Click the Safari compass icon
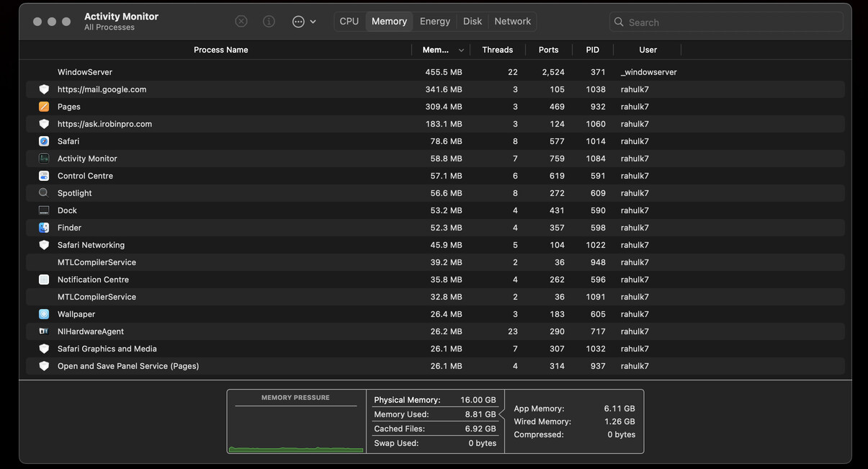Image resolution: width=868 pixels, height=469 pixels. [x=44, y=141]
